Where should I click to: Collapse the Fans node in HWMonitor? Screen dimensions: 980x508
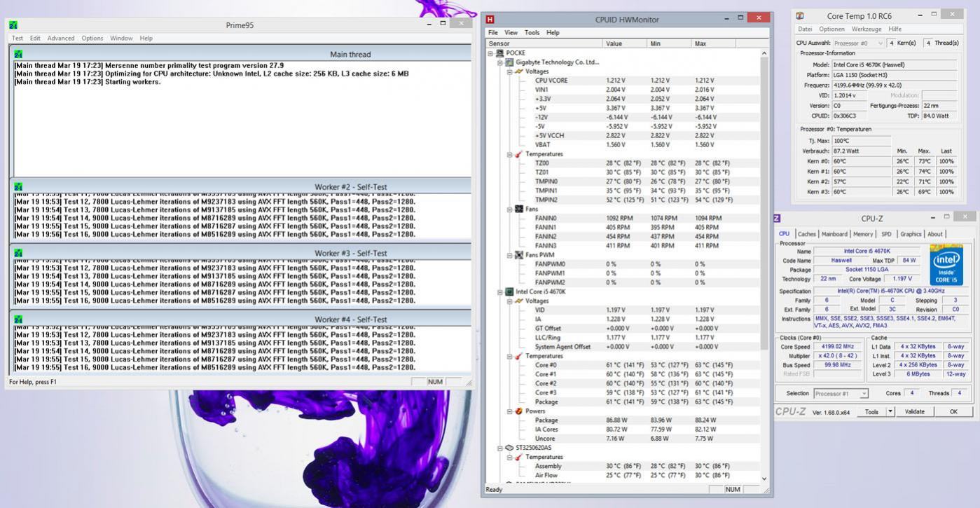[x=509, y=209]
